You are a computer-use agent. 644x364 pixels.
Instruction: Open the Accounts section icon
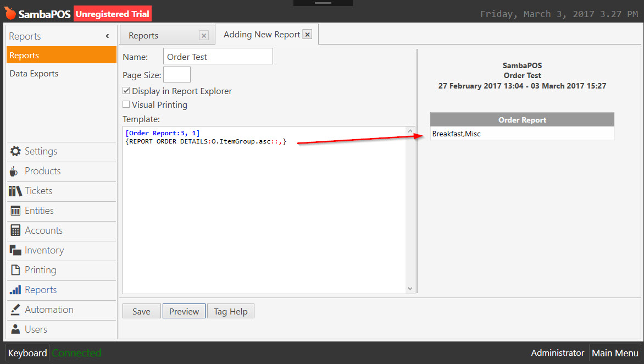point(15,230)
